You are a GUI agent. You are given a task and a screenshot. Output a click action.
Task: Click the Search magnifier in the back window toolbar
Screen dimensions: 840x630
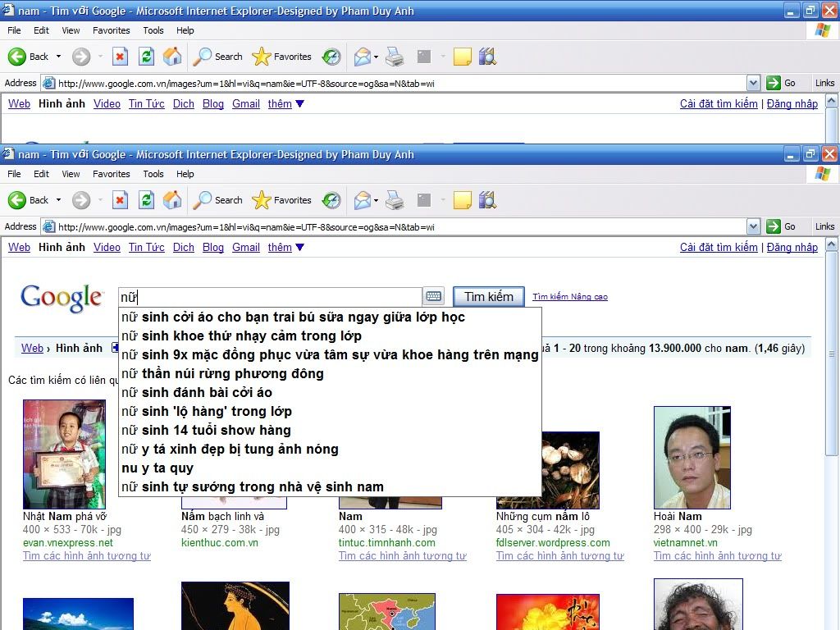tap(202, 57)
